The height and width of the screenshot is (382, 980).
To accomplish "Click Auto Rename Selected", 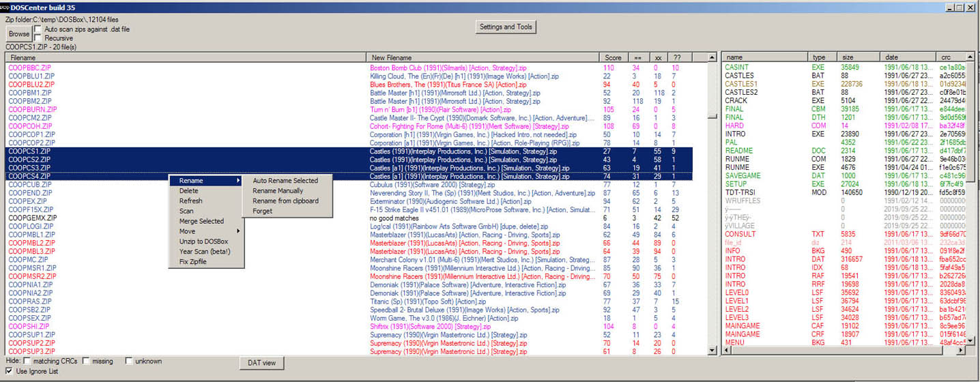I will (x=288, y=181).
